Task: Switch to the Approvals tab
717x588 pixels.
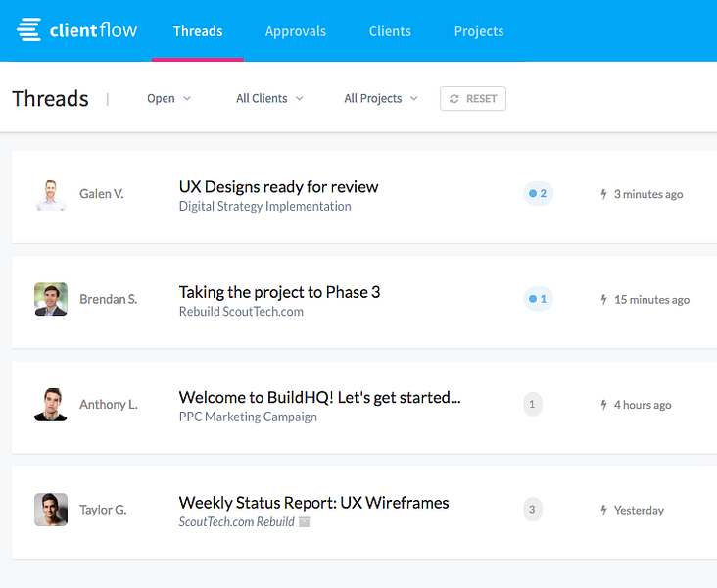Action: pos(295,31)
